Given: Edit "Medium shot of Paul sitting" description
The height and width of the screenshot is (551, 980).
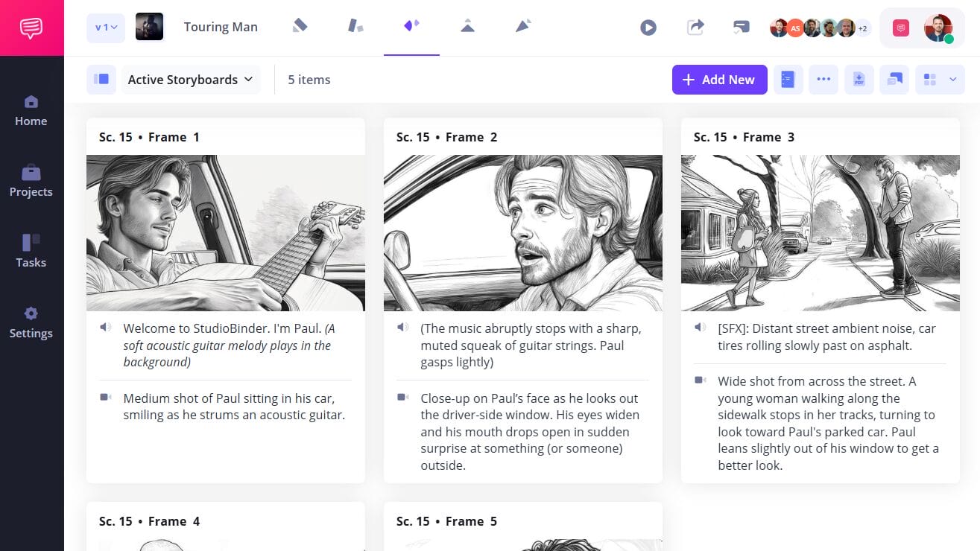Looking at the screenshot, I should pyautogui.click(x=234, y=407).
